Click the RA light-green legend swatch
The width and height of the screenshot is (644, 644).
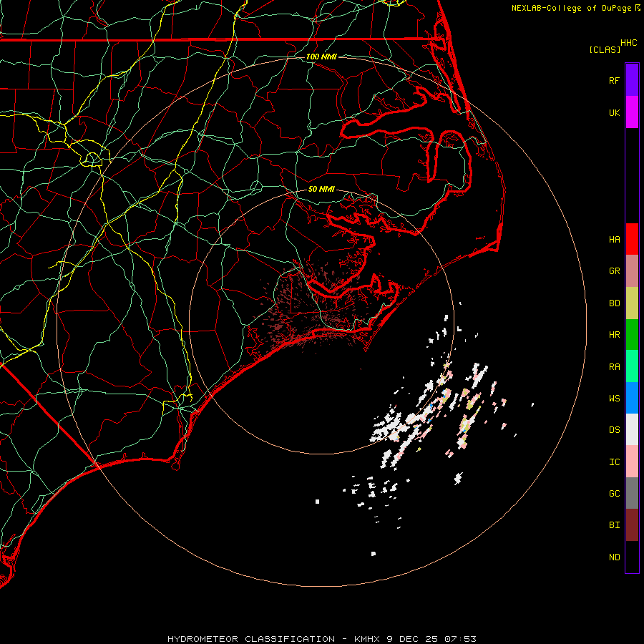632,366
